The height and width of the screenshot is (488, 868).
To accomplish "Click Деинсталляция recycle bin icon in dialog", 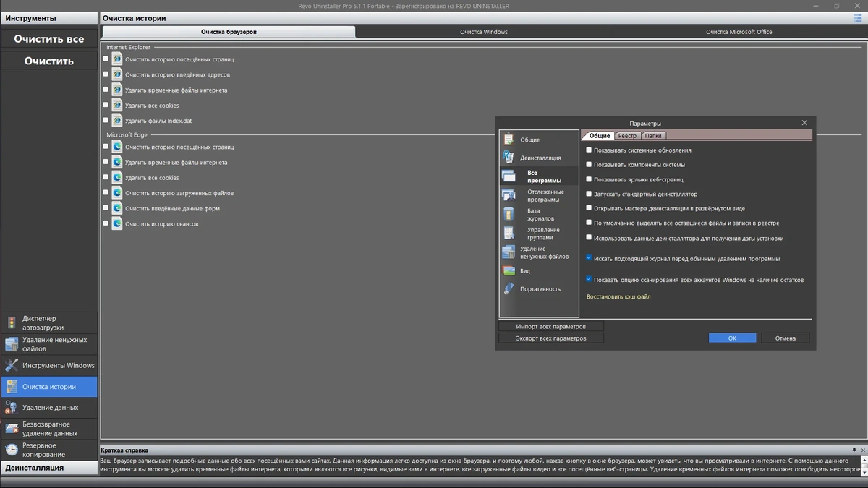I will tap(509, 158).
